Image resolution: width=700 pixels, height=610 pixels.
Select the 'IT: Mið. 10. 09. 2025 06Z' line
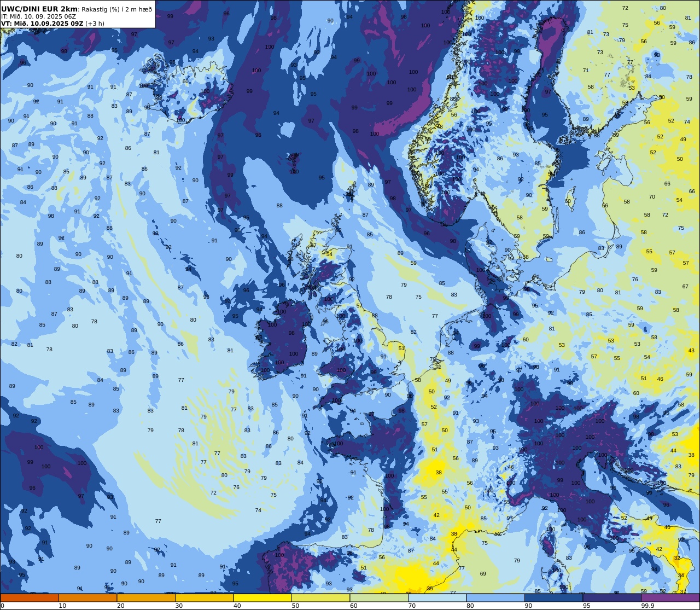click(x=39, y=16)
